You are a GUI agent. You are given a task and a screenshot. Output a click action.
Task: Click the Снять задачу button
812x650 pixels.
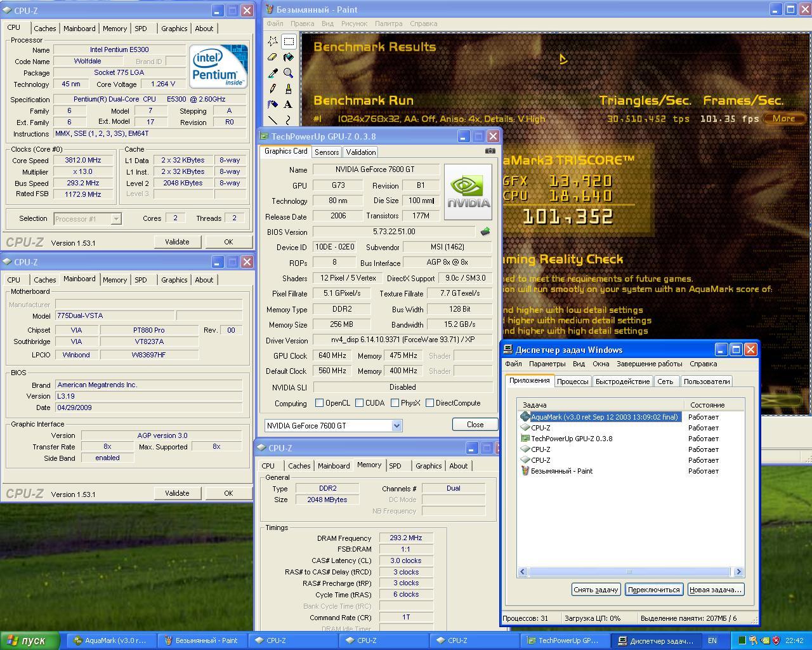[596, 590]
